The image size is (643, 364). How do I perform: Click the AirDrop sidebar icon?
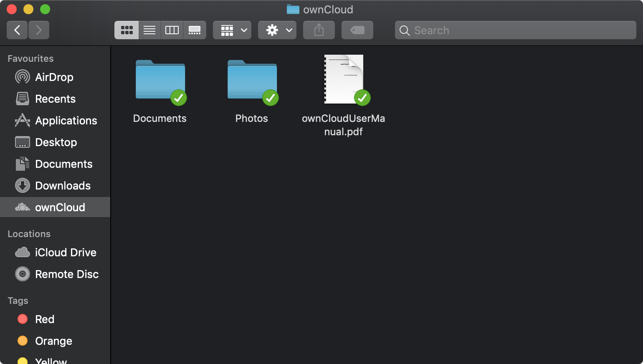[23, 77]
